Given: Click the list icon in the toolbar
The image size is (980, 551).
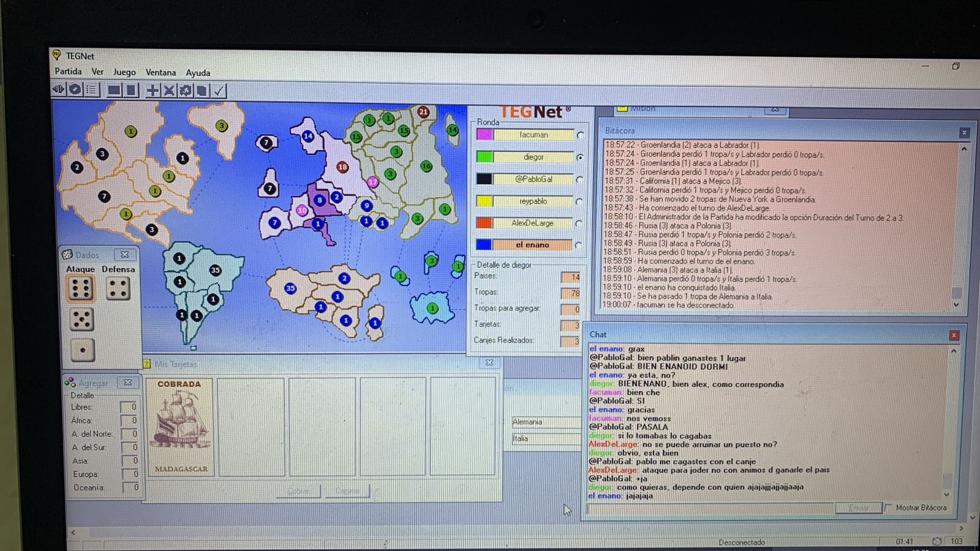Looking at the screenshot, I should [92, 90].
